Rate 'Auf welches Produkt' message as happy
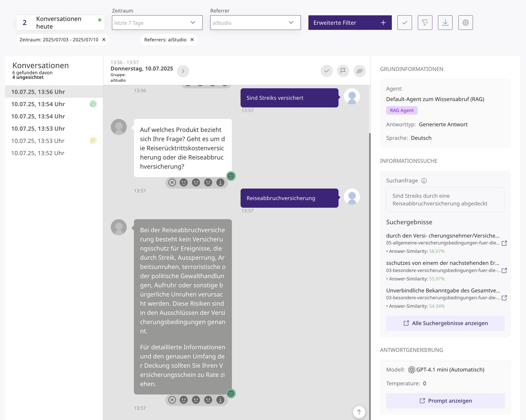526x420 pixels. coord(184,182)
